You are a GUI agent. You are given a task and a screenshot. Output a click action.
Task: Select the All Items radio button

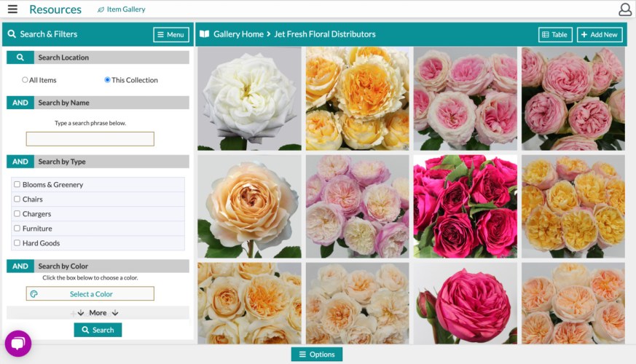(25, 80)
